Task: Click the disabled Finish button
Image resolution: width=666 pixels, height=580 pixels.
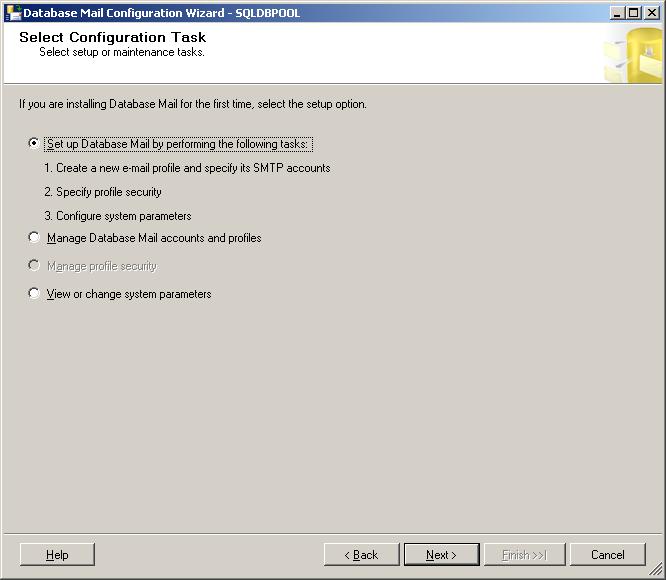Action: [524, 555]
